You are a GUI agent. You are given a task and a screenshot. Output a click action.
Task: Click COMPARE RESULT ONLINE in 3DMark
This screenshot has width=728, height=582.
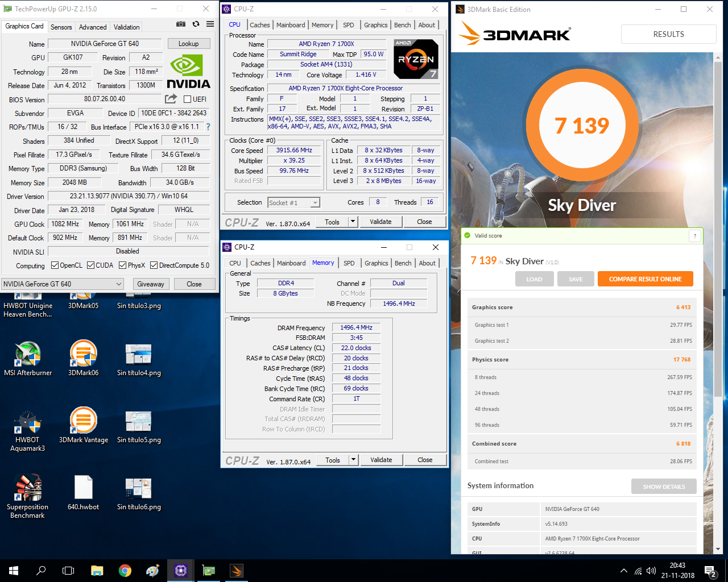point(646,279)
